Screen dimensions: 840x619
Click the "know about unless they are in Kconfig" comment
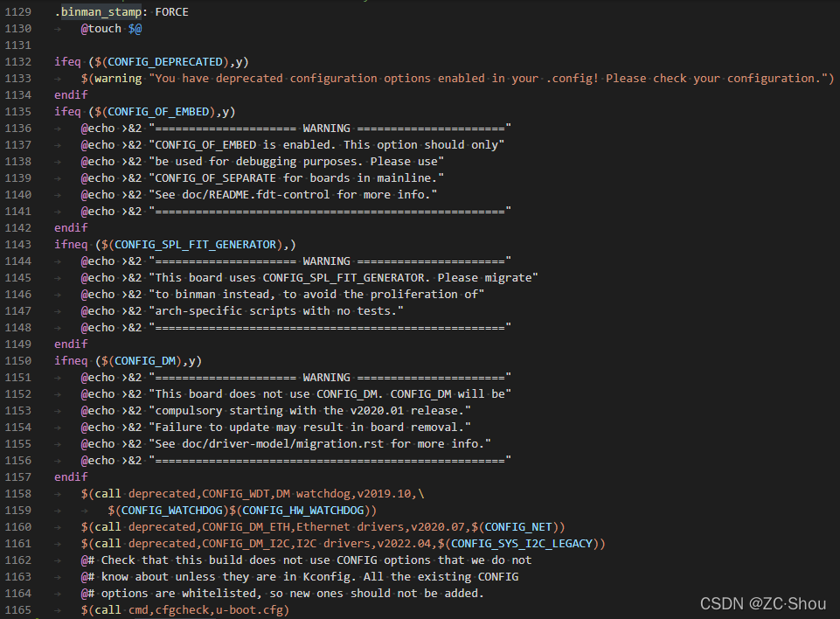point(300,577)
